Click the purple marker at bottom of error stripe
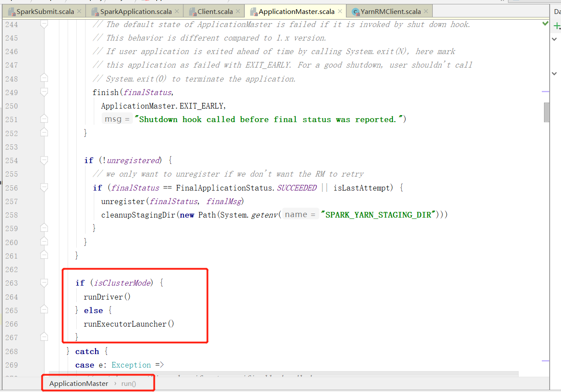Viewport: 561px width, 392px height. (545, 361)
